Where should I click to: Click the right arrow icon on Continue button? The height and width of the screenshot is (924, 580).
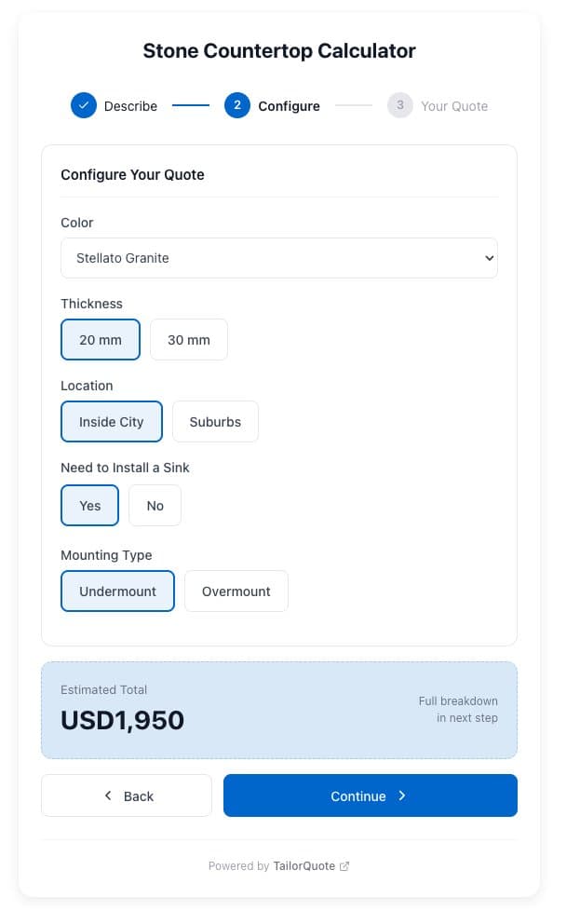pos(402,795)
